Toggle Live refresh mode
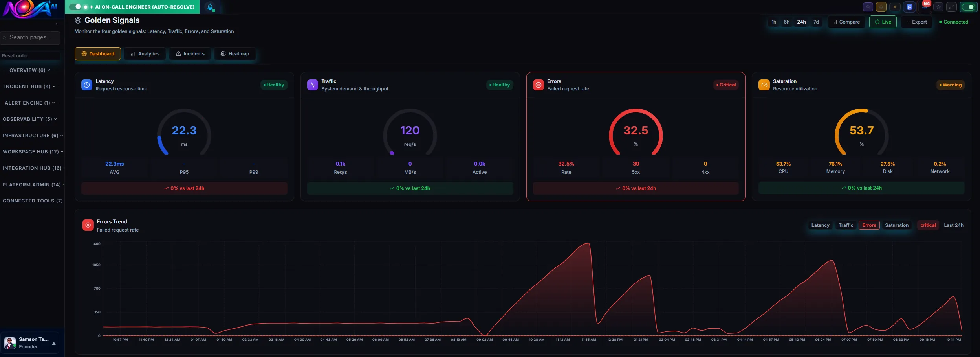Screen dimensions: 980x357 tap(883, 22)
